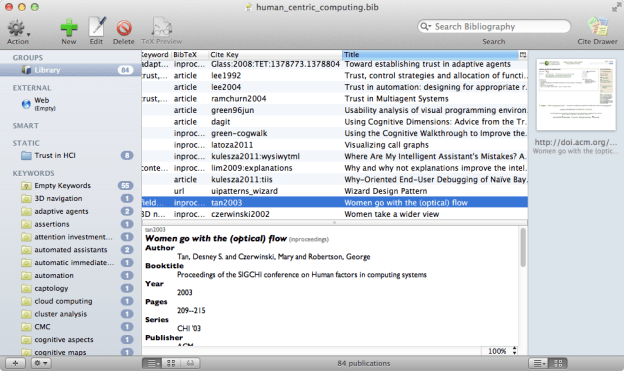Select the Library group
Image resolution: width=624 pixels, height=371 pixels.
(70, 70)
